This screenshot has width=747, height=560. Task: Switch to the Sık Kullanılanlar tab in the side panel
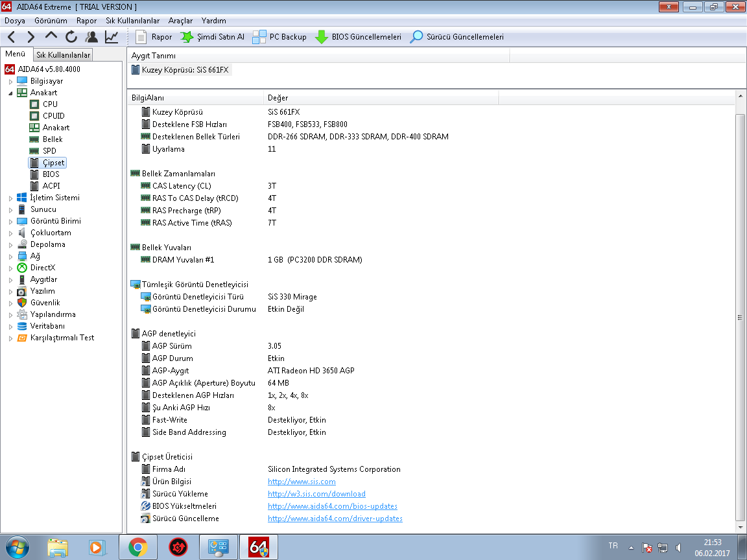pyautogui.click(x=63, y=54)
